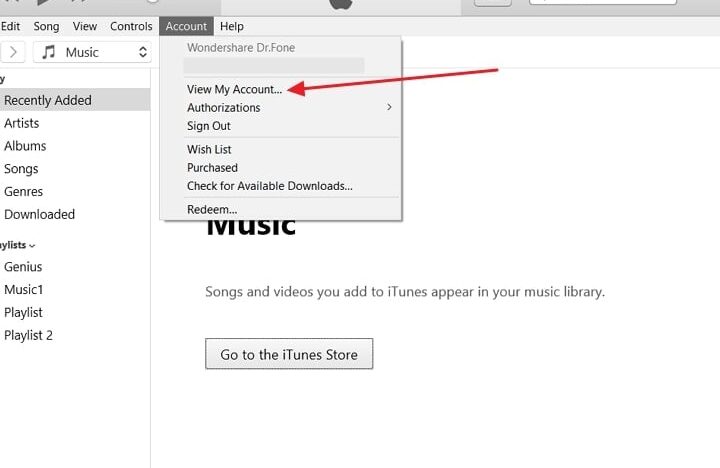The height and width of the screenshot is (468, 720).
Task: Expand the Authorizations submenu
Action: pyautogui.click(x=281, y=107)
